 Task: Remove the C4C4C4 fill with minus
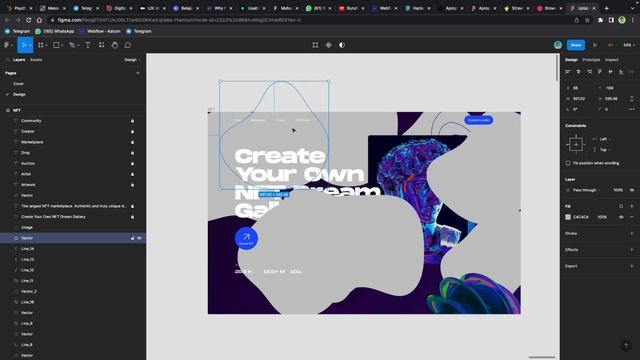coord(632,217)
